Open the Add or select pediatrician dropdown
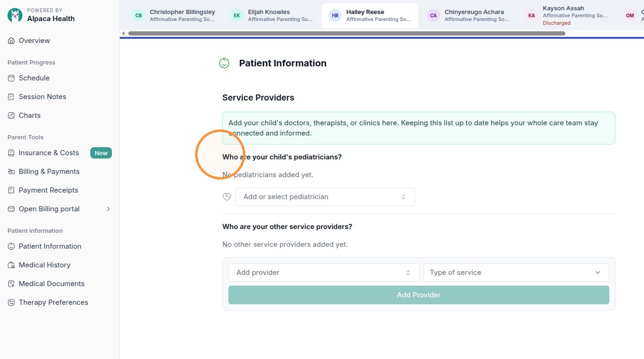This screenshot has width=644, height=359. pyautogui.click(x=325, y=197)
